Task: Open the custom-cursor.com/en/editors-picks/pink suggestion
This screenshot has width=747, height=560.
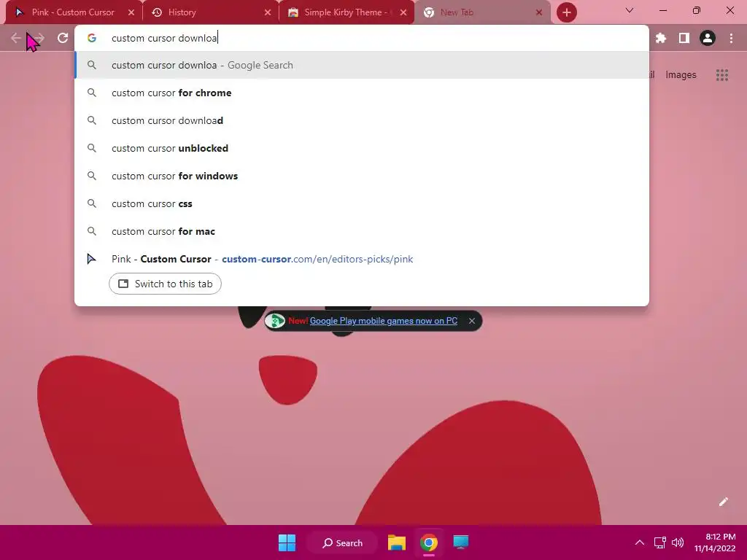Action: tap(362, 259)
